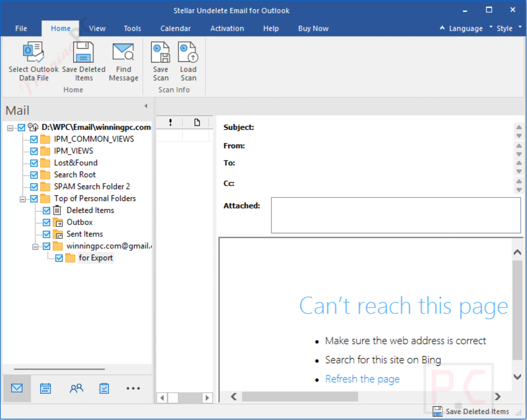The image size is (527, 420).
Task: Collapse the winningpc.com@gmail folder node
Action: (35, 247)
